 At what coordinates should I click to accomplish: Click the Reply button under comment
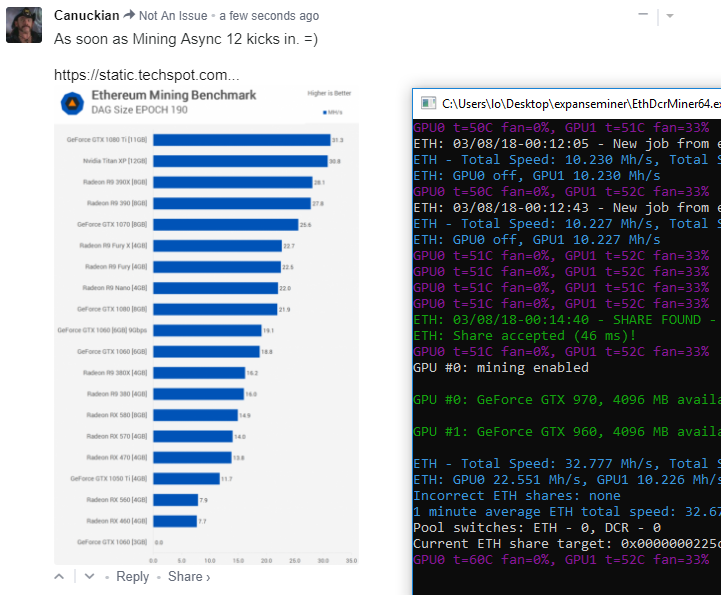coord(132,576)
